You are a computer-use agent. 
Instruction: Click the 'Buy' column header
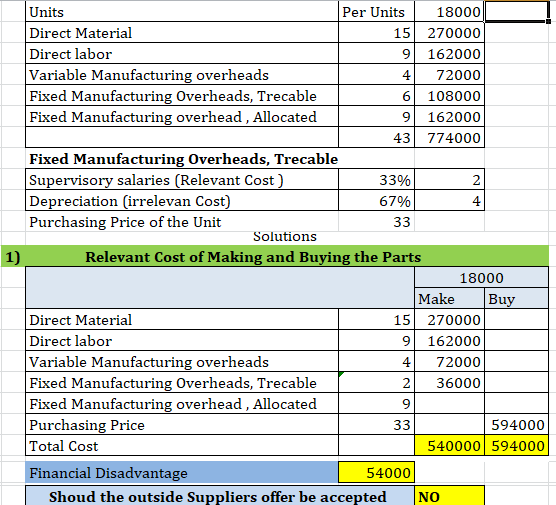pos(516,298)
